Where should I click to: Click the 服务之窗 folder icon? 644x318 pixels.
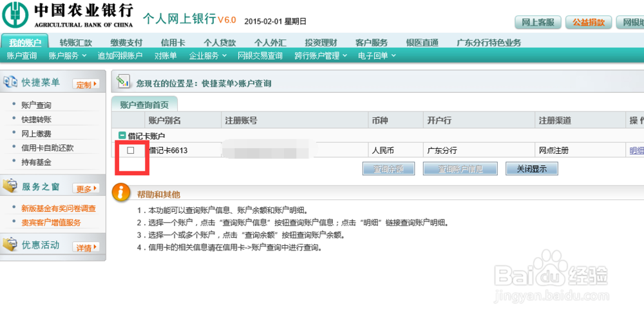click(10, 187)
